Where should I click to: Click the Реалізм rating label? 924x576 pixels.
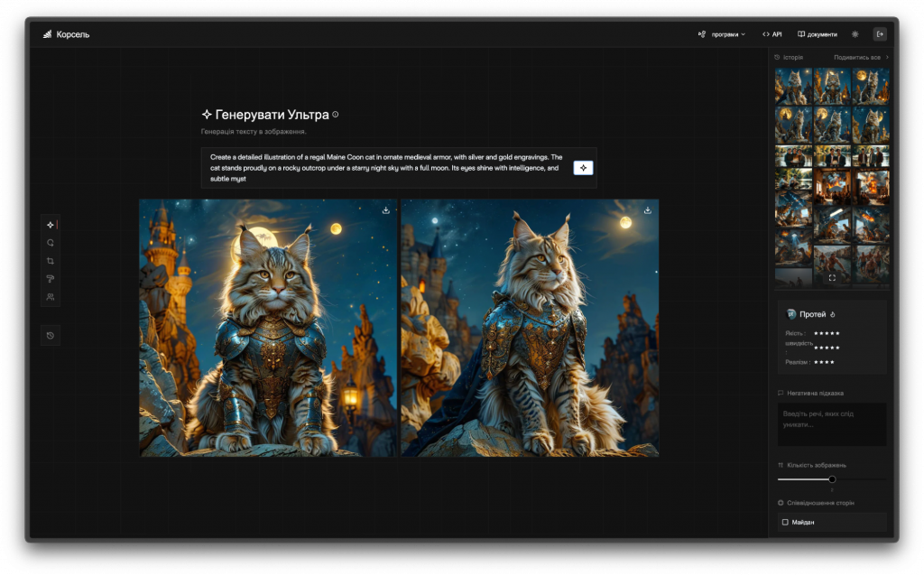(798, 362)
